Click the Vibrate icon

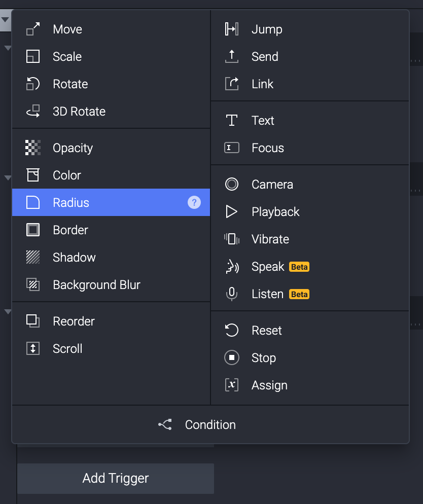point(232,239)
